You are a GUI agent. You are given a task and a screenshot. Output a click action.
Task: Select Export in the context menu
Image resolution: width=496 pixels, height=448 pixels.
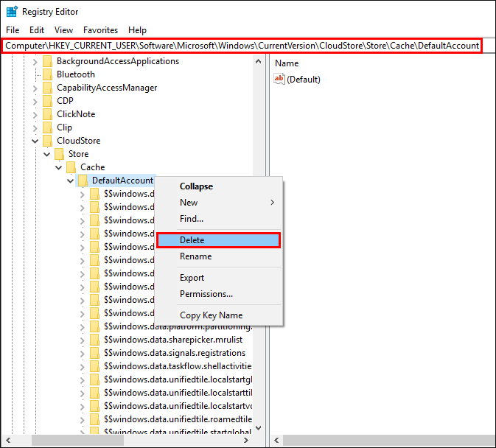tap(192, 278)
